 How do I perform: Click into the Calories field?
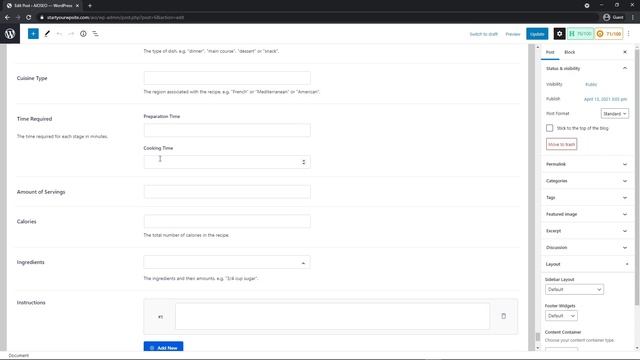(x=227, y=221)
